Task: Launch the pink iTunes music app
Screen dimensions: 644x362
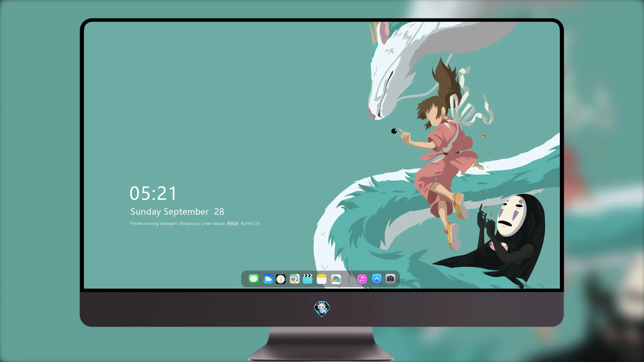Action: [x=362, y=279]
